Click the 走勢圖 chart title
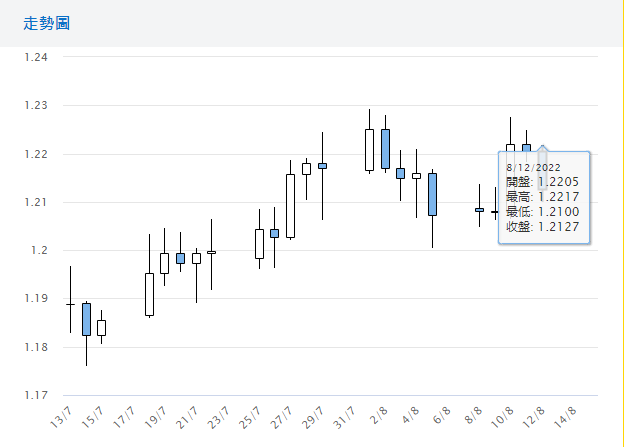Screen dimensions: 624x447 pyautogui.click(x=47, y=23)
